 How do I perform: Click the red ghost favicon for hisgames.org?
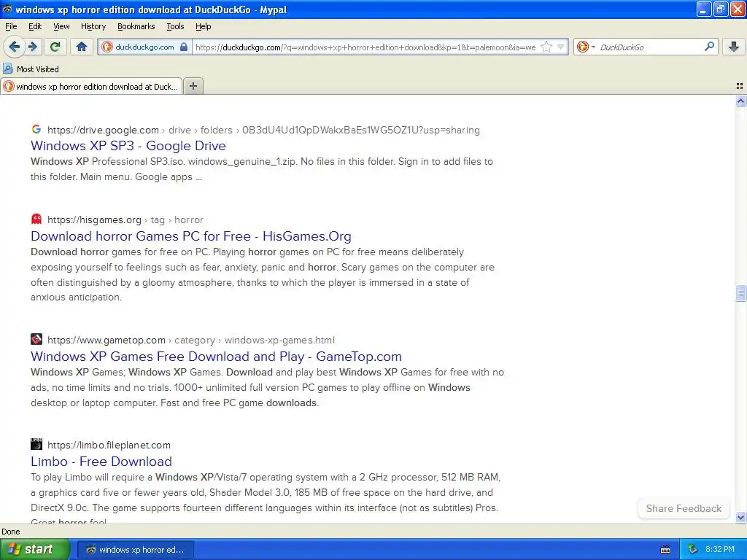(36, 219)
